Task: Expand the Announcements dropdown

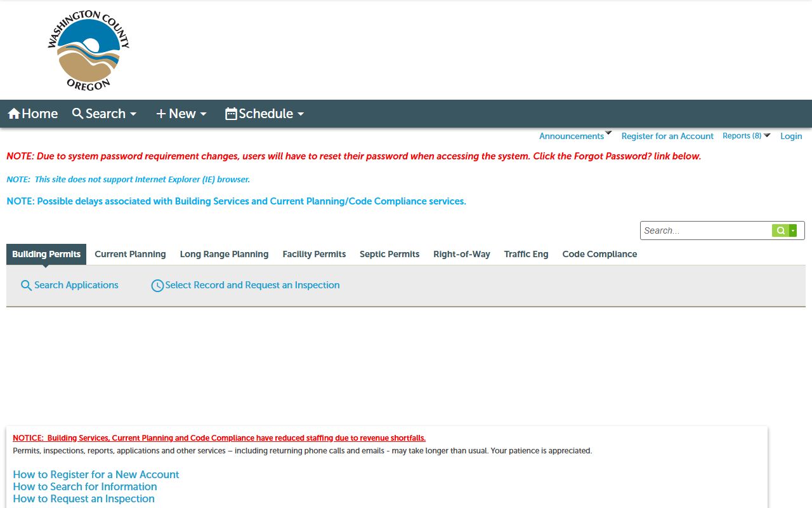Action: point(608,134)
